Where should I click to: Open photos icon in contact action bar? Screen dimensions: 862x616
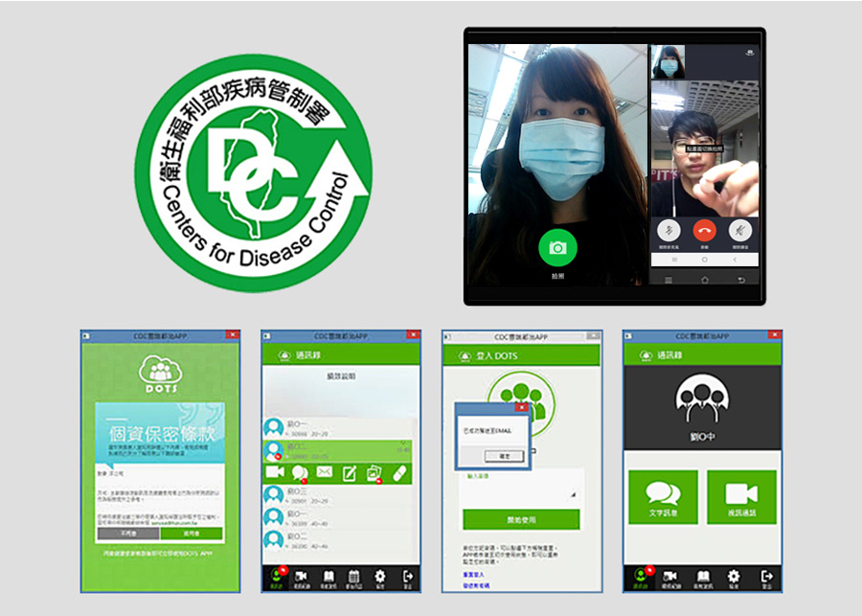pyautogui.click(x=374, y=473)
